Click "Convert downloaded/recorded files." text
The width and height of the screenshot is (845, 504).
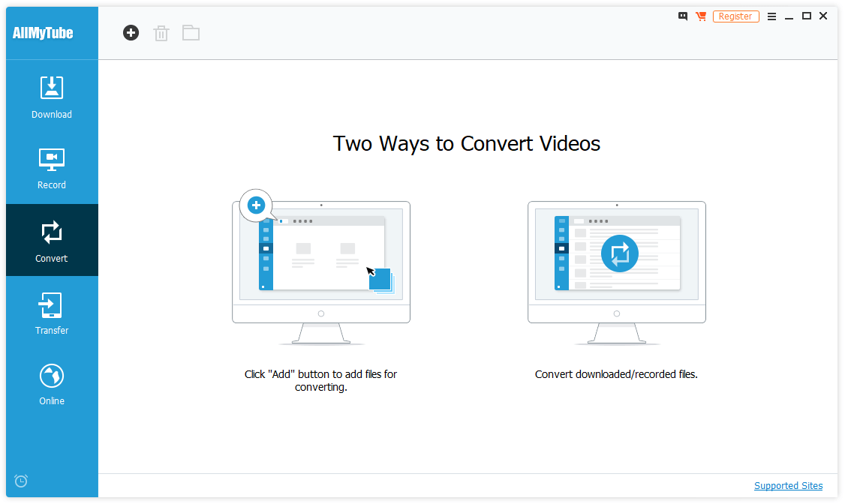point(616,374)
